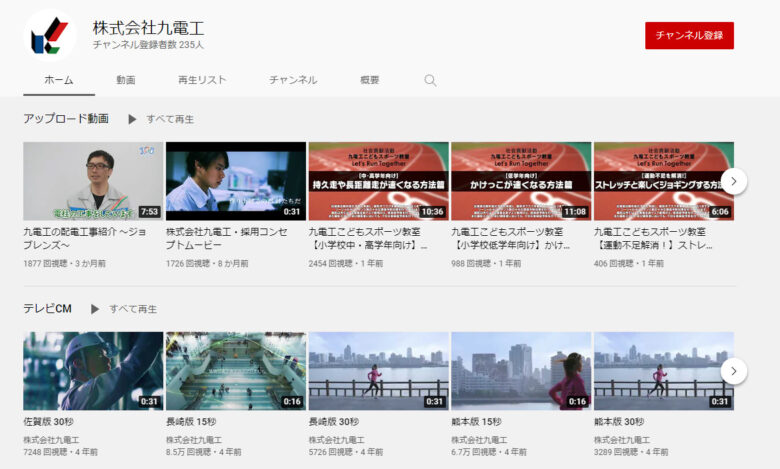Open the 概要 tab

(370, 80)
